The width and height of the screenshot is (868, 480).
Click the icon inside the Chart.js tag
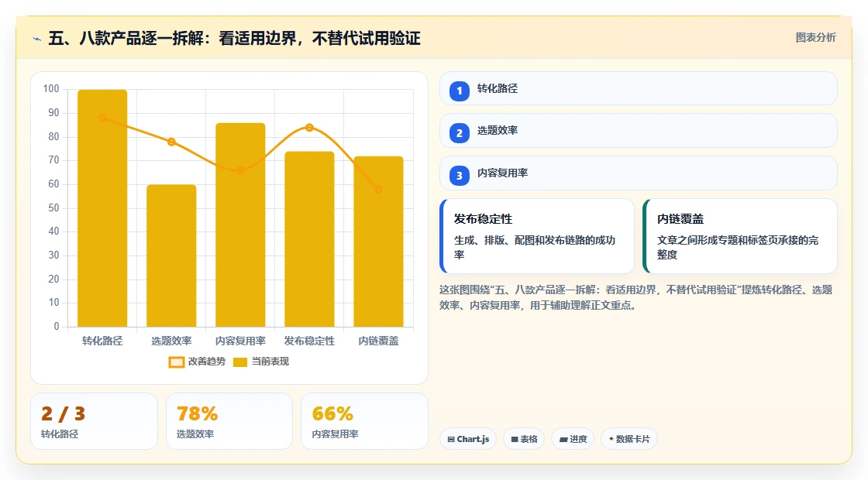pos(451,440)
